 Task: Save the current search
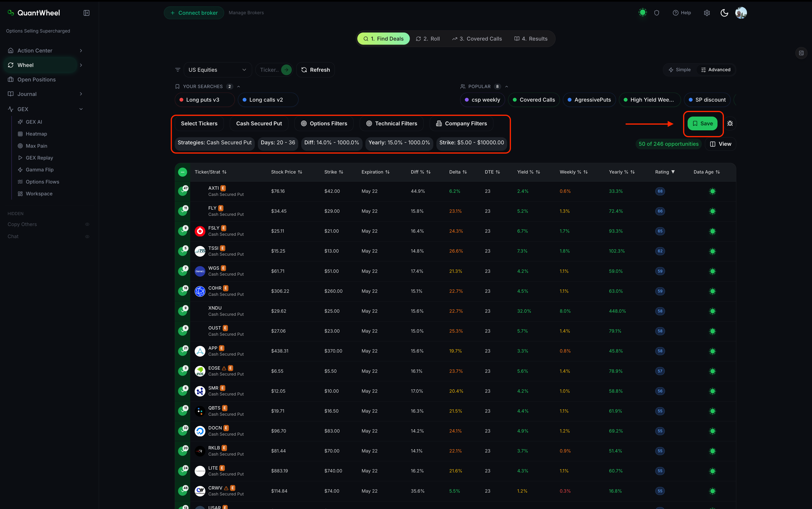(703, 123)
